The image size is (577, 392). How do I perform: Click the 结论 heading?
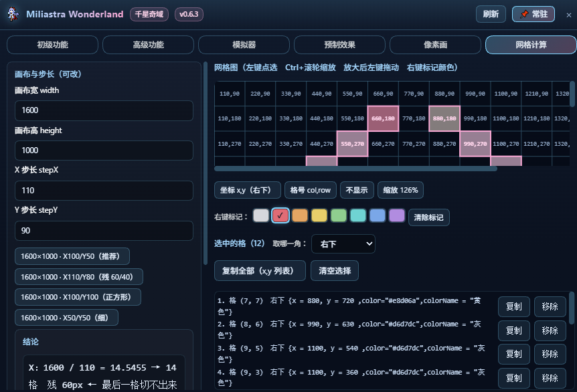(x=31, y=342)
